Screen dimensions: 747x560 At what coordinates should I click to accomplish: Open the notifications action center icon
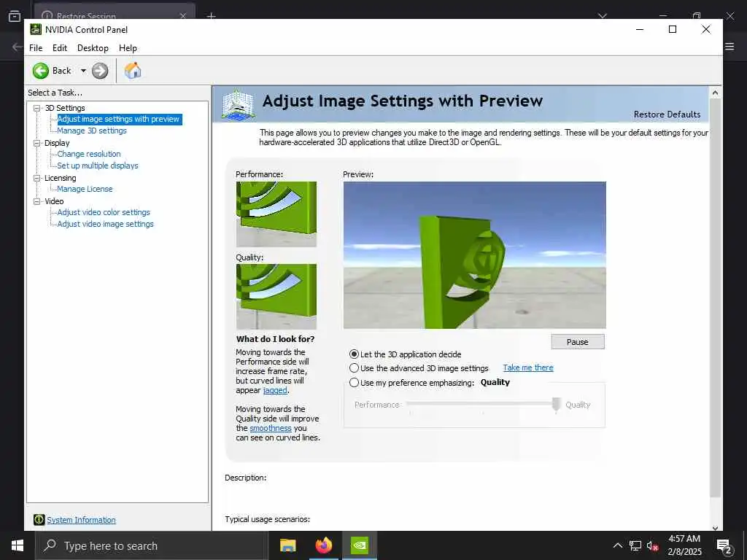[x=724, y=545]
